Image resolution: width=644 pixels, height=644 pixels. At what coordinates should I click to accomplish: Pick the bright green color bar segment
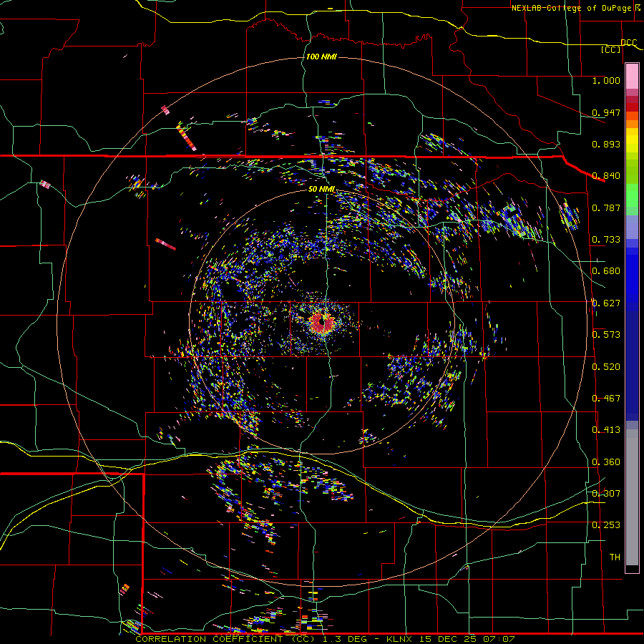pos(632,195)
